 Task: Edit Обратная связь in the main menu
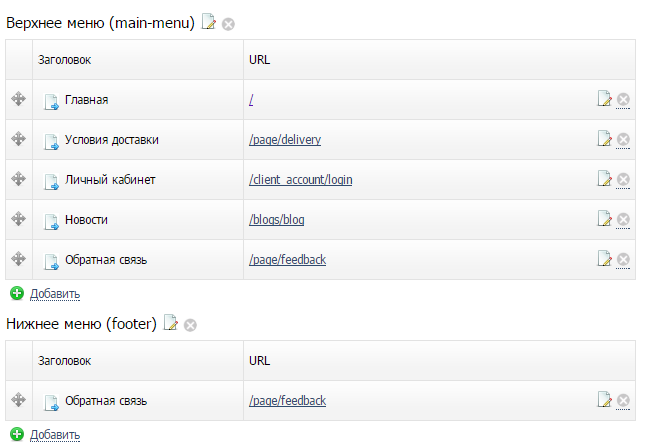coord(604,259)
